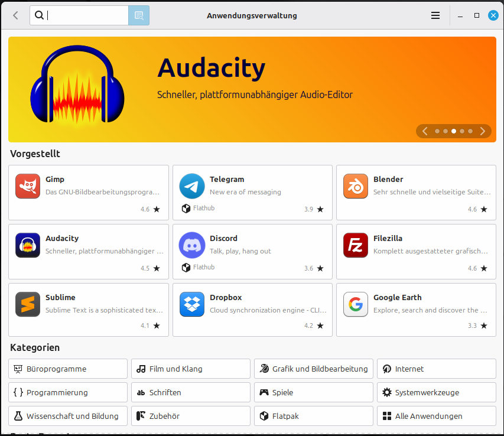Click Gimp rating star

pos(157,209)
